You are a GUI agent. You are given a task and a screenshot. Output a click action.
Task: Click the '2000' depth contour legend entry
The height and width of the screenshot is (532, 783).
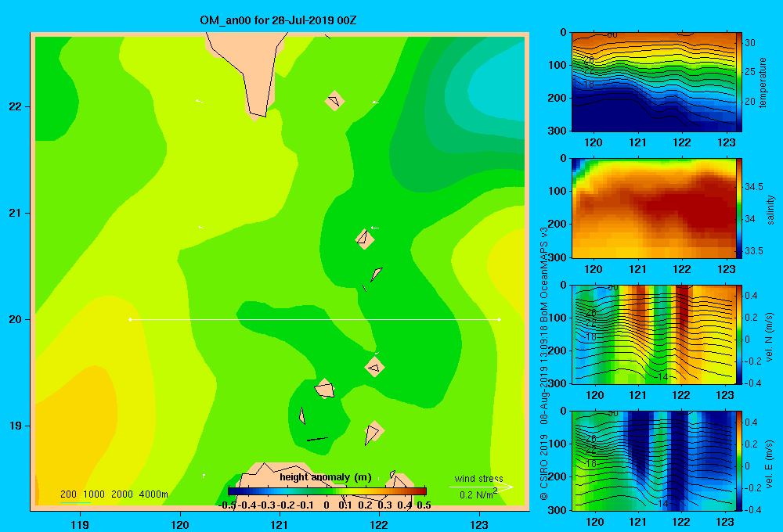[122, 494]
